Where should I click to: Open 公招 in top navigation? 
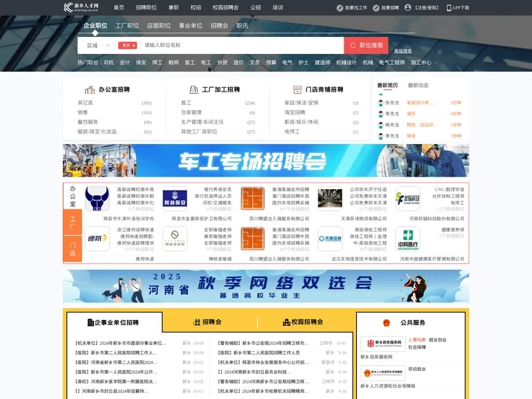[256, 7]
